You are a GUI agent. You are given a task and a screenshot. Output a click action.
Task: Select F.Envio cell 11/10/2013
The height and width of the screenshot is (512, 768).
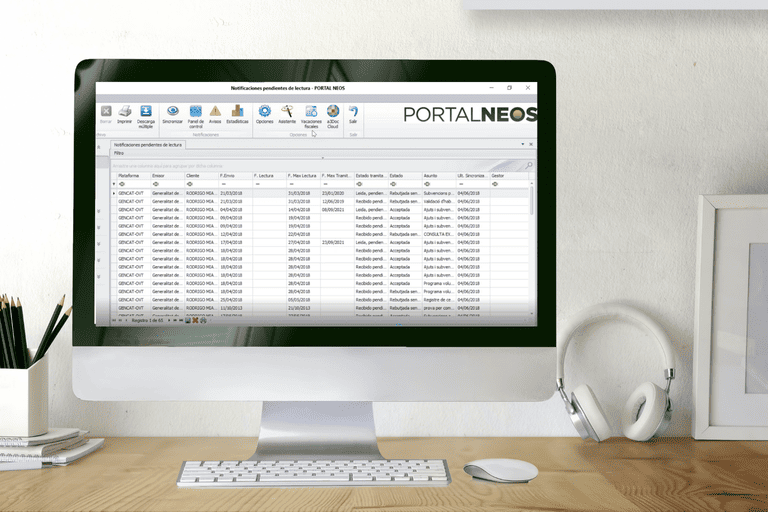[x=235, y=308]
